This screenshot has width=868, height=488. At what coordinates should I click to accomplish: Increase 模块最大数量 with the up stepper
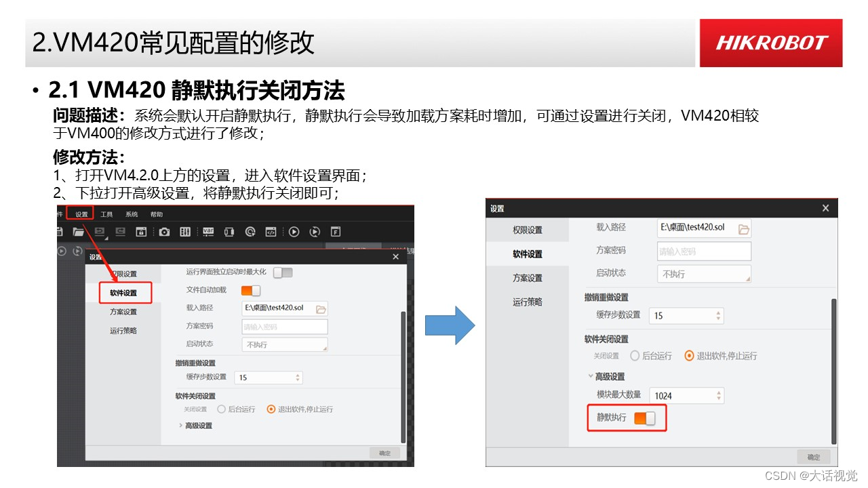click(718, 390)
